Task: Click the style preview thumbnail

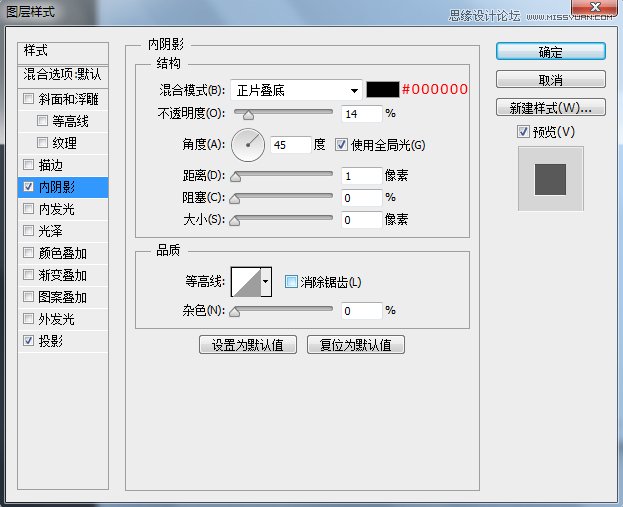Action: tap(551, 178)
